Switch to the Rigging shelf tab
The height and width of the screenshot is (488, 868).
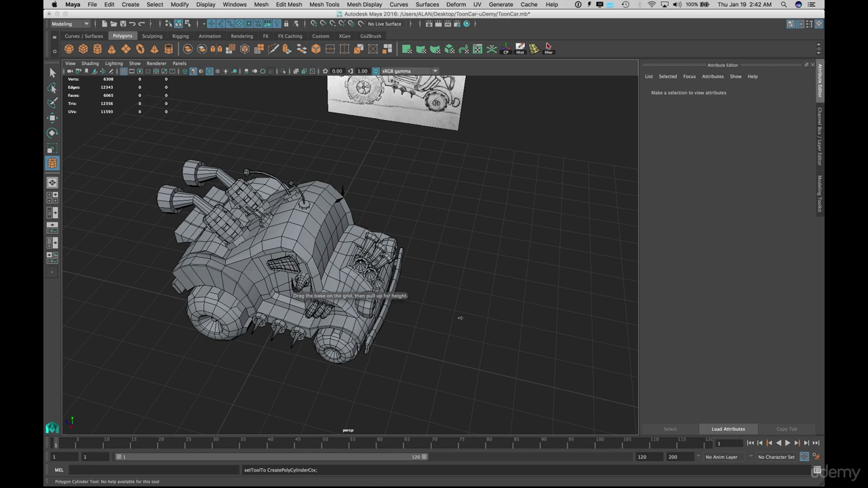click(x=180, y=36)
